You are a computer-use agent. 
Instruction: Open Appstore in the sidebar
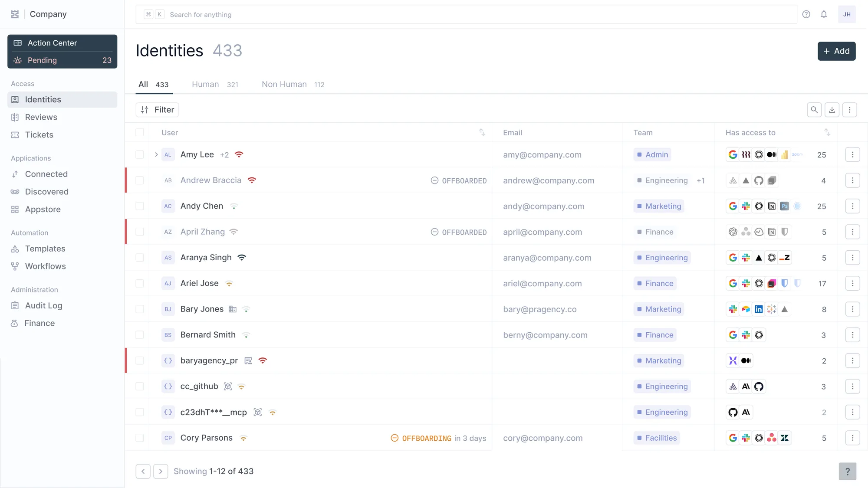(x=62, y=210)
